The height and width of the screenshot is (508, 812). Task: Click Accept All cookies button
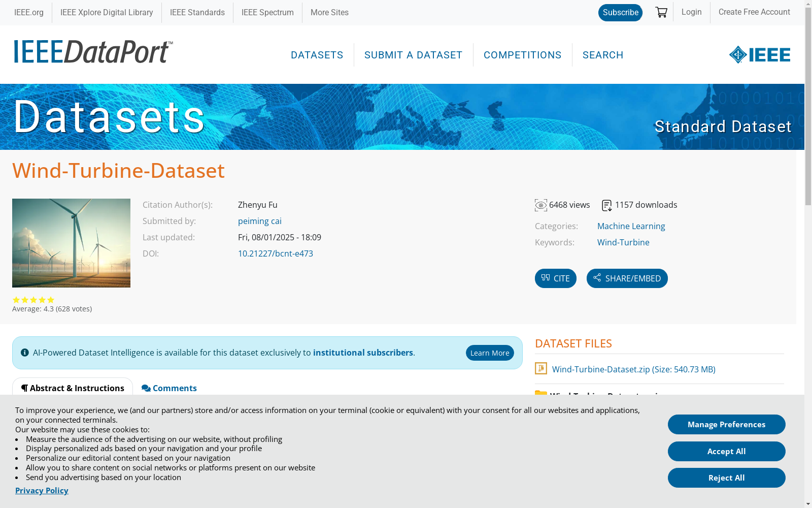(727, 452)
